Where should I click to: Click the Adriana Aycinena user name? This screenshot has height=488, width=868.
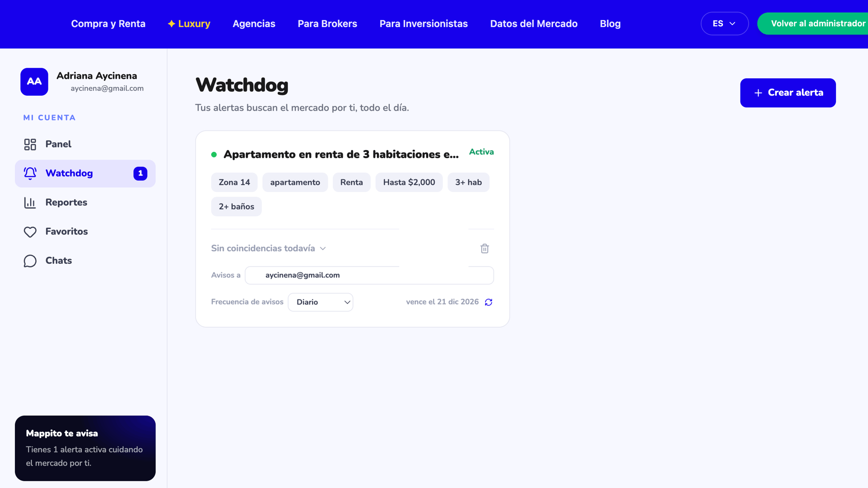(x=97, y=76)
